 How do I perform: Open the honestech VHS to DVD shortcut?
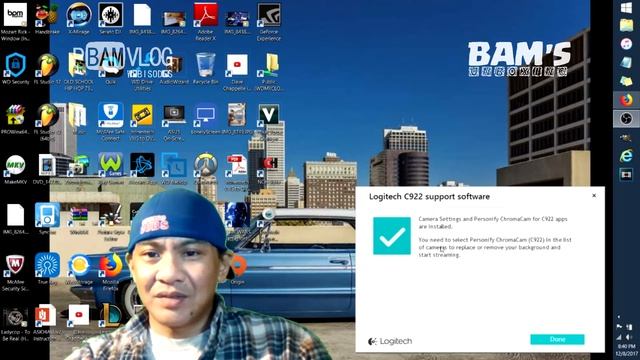coord(142,122)
